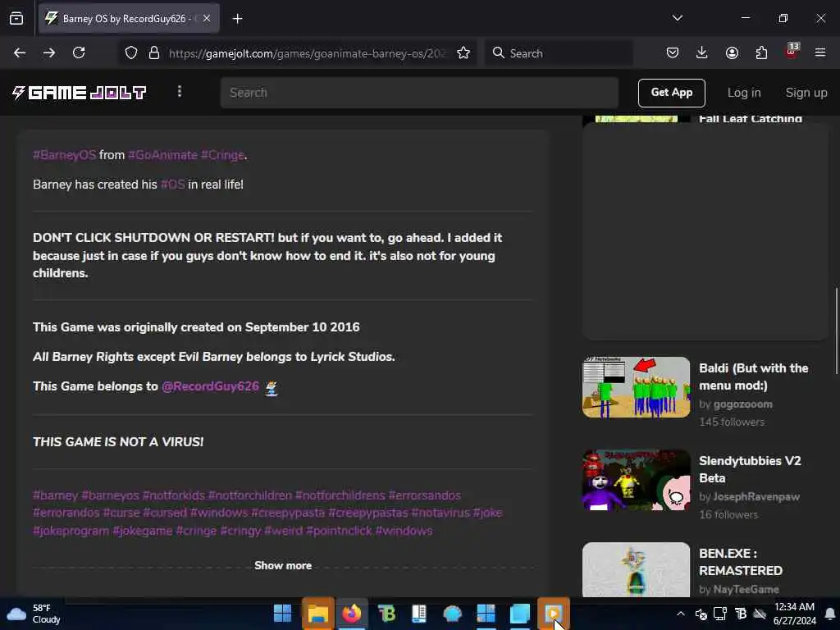The width and height of the screenshot is (840, 630).
Task: Open the #BarneyOS hashtag link
Action: click(64, 155)
